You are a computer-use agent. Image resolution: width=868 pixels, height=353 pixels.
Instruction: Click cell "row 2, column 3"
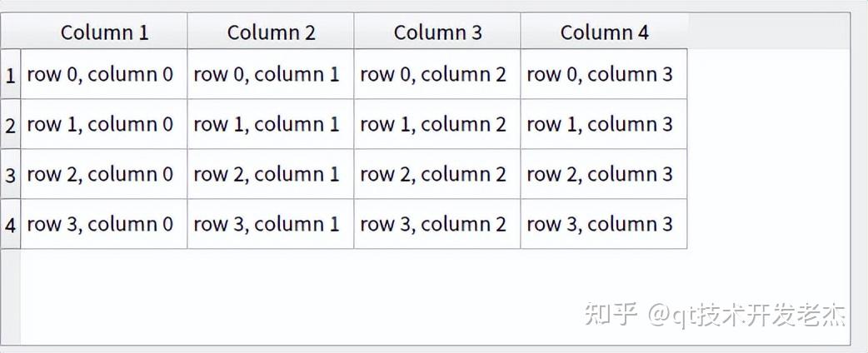point(604,174)
